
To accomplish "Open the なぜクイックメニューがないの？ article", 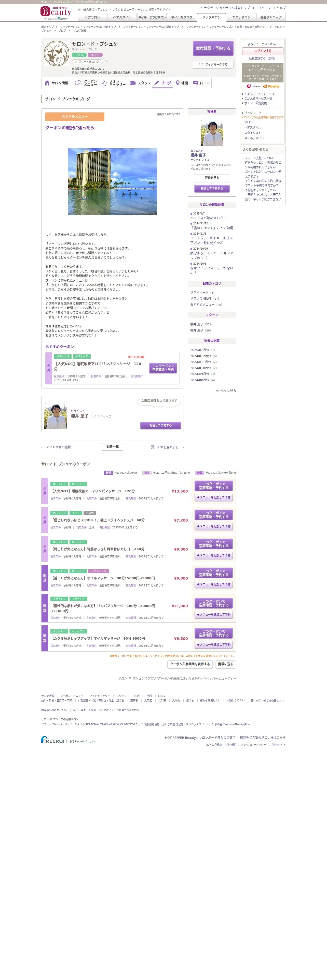I will [x=212, y=270].
